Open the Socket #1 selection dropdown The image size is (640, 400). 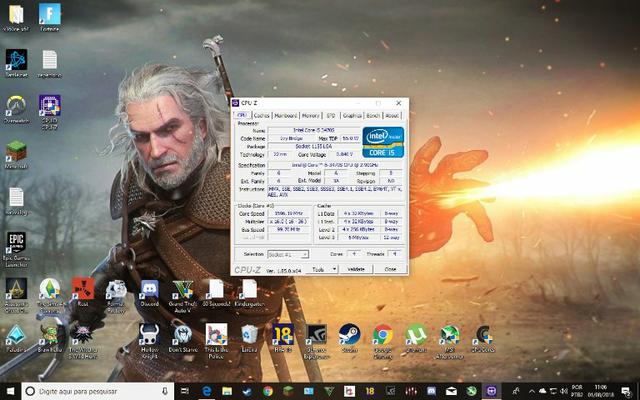coord(288,254)
